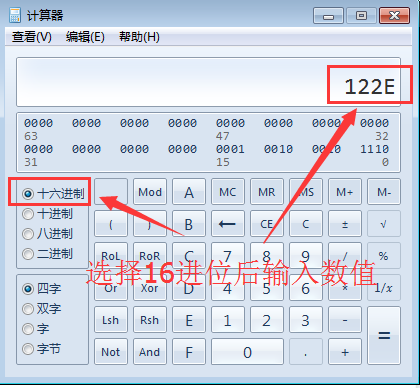Open the 帮助(H) menu
Image resolution: width=420 pixels, height=388 pixels.
coord(139,37)
